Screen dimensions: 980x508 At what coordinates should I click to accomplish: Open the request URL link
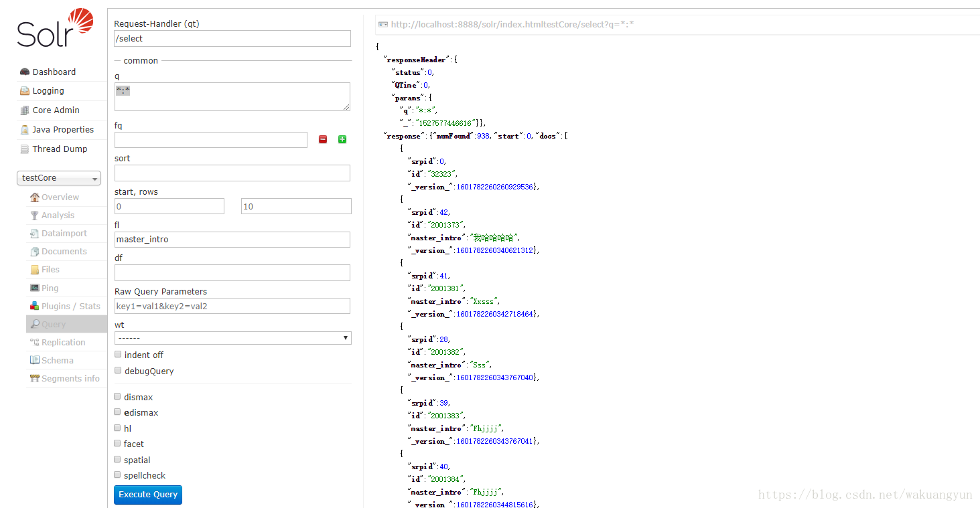click(x=512, y=24)
